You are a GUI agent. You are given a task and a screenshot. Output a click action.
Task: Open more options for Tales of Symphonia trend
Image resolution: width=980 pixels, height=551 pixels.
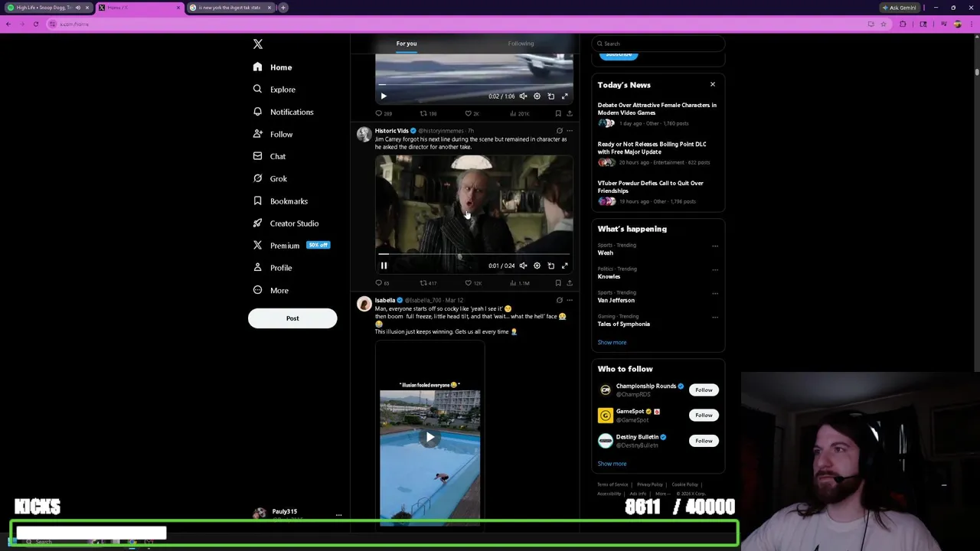[715, 317]
